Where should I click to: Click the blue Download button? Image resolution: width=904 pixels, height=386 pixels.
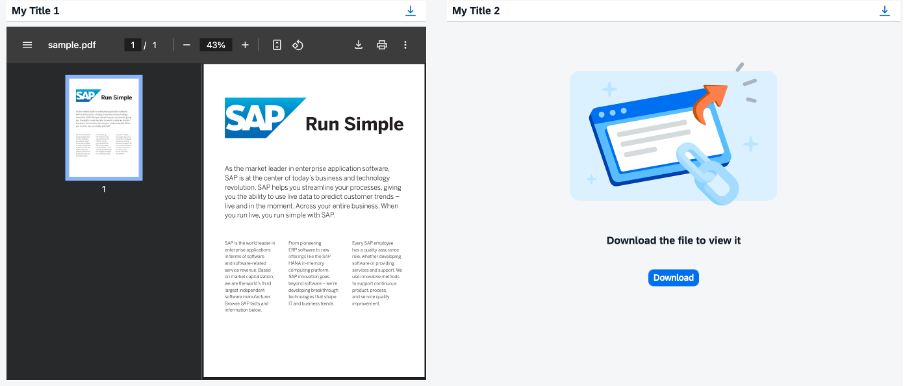point(673,278)
